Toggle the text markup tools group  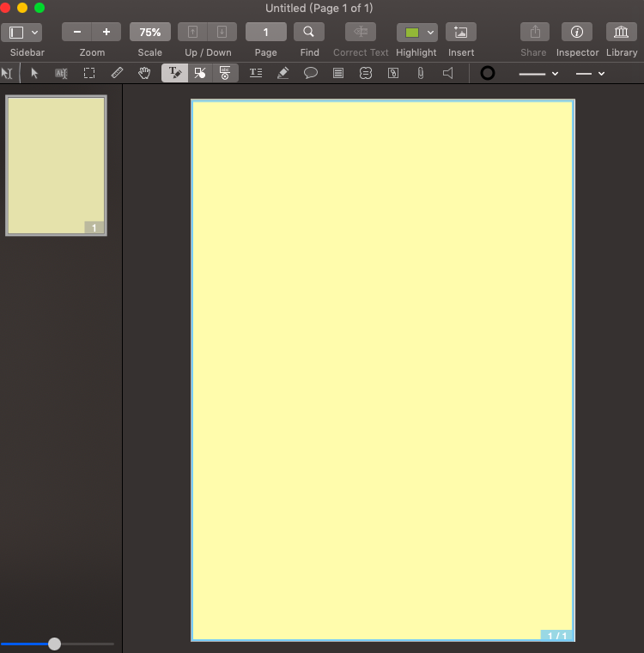[174, 73]
